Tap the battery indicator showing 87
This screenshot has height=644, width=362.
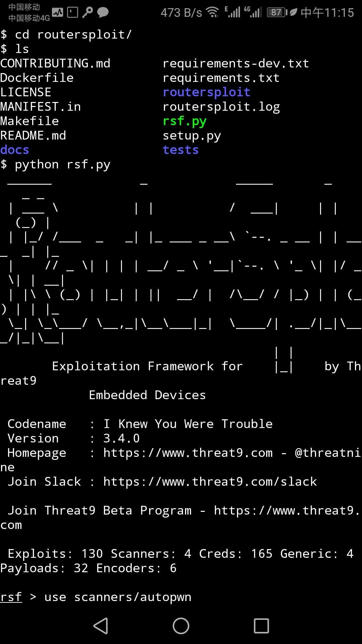(x=277, y=12)
